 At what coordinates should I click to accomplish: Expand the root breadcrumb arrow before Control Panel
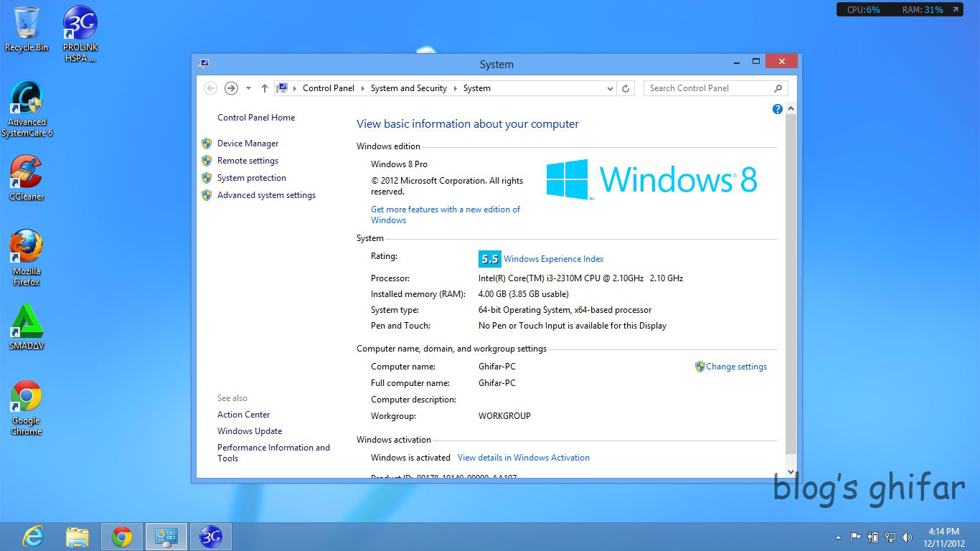pyautogui.click(x=295, y=88)
